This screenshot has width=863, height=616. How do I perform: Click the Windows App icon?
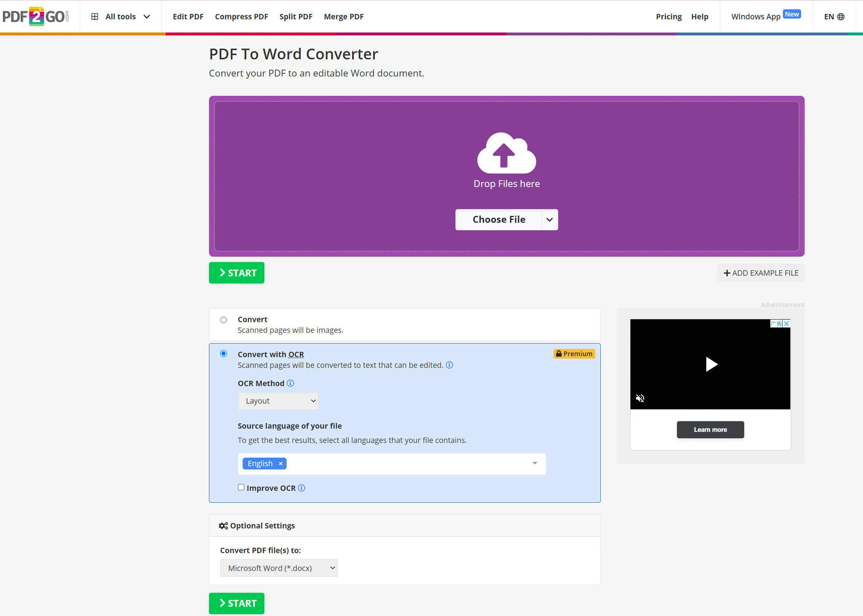point(755,16)
